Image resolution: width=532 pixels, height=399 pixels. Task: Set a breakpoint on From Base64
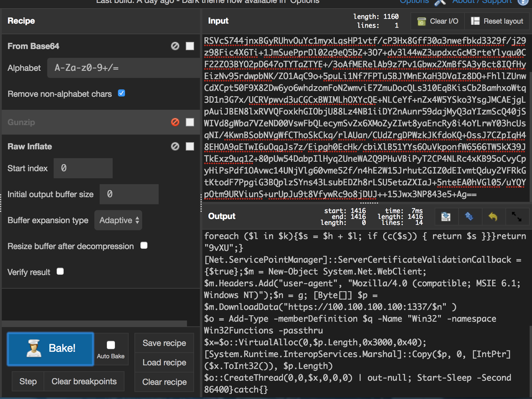(190, 46)
